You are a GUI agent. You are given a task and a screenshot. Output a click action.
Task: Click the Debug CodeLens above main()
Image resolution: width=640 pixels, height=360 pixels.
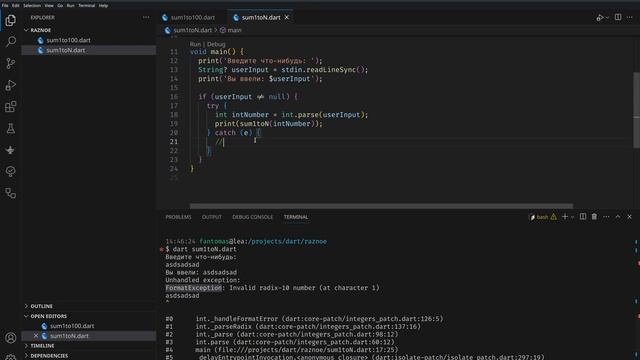tap(216, 44)
